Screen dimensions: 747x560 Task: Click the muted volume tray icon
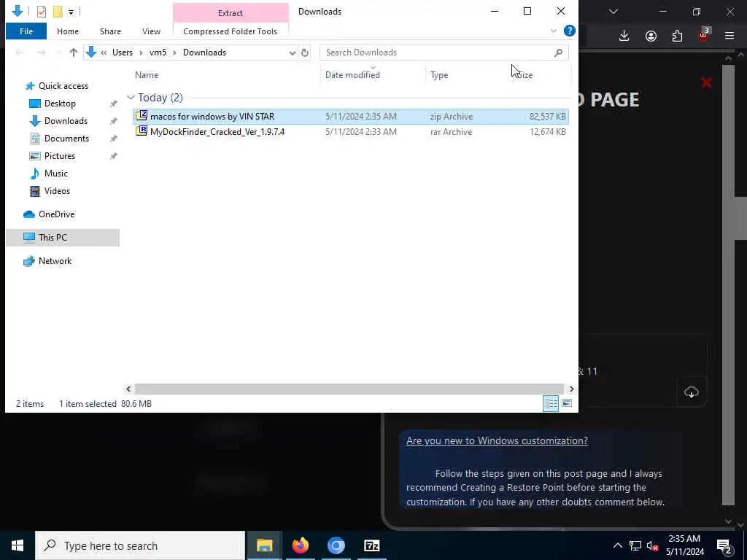652,545
